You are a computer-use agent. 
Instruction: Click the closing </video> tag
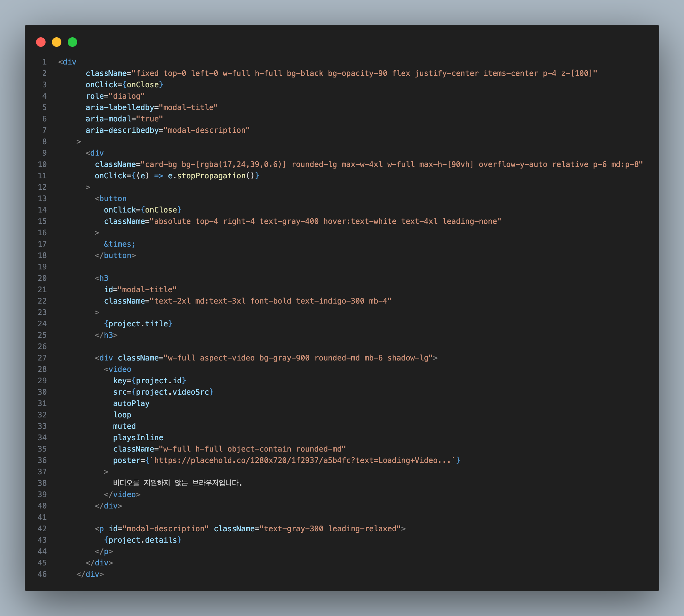tap(122, 495)
